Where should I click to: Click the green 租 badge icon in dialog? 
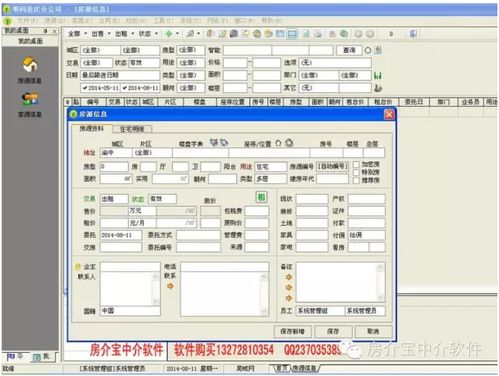coord(261,197)
